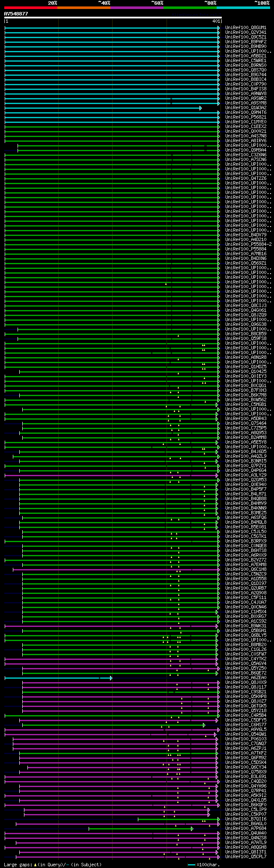Click the orange ~40% identity legend segment
Screen dimensions: 274x868
tap(84, 7)
